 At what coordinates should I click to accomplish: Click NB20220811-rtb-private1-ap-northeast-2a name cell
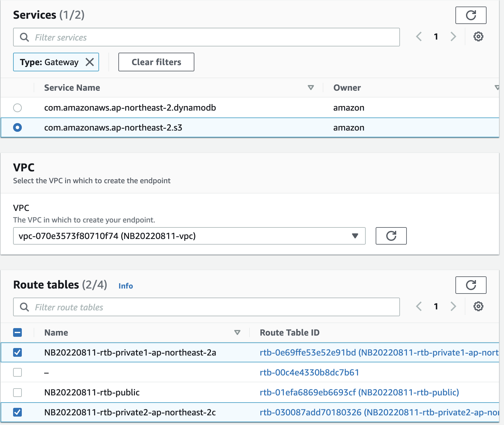tap(130, 353)
